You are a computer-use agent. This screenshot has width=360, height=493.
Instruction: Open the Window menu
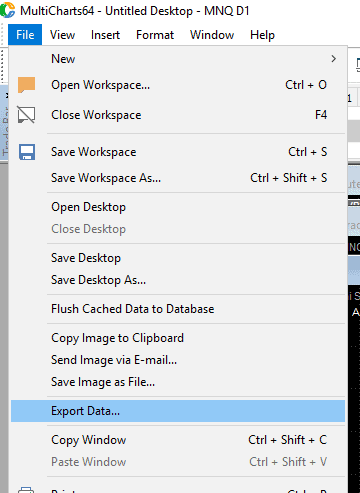(212, 35)
